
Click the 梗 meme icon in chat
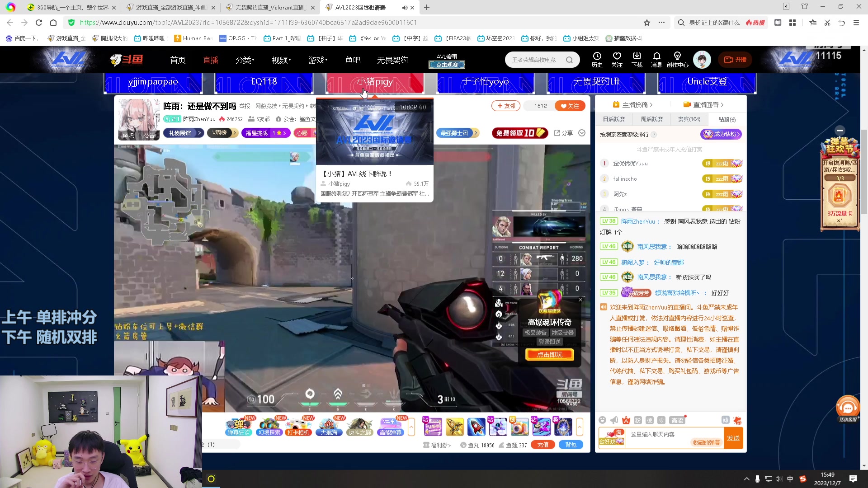tap(649, 420)
